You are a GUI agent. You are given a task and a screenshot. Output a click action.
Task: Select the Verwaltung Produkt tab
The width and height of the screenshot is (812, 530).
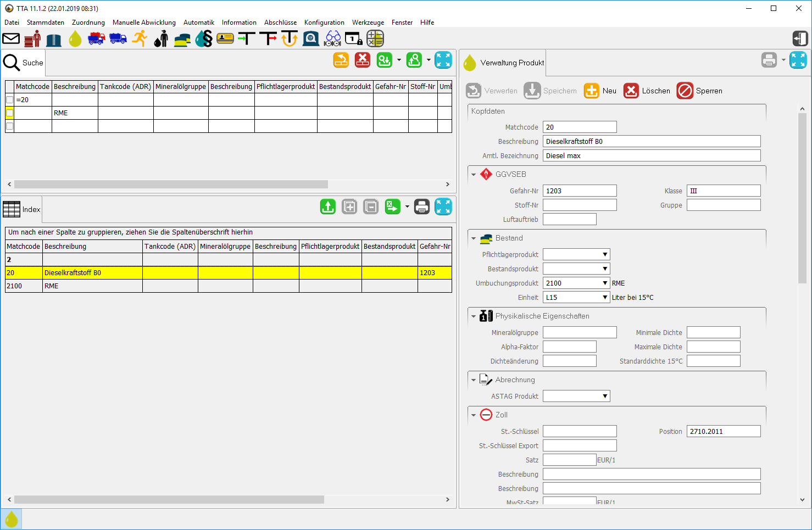coord(503,63)
